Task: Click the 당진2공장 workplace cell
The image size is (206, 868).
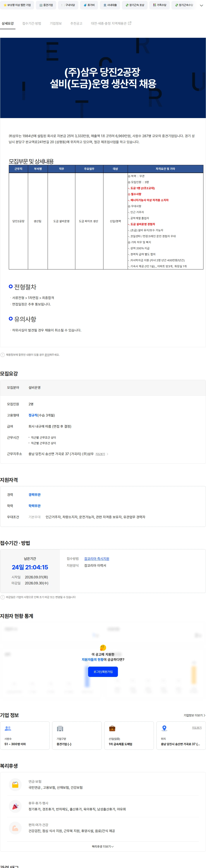Action: (x=18, y=221)
